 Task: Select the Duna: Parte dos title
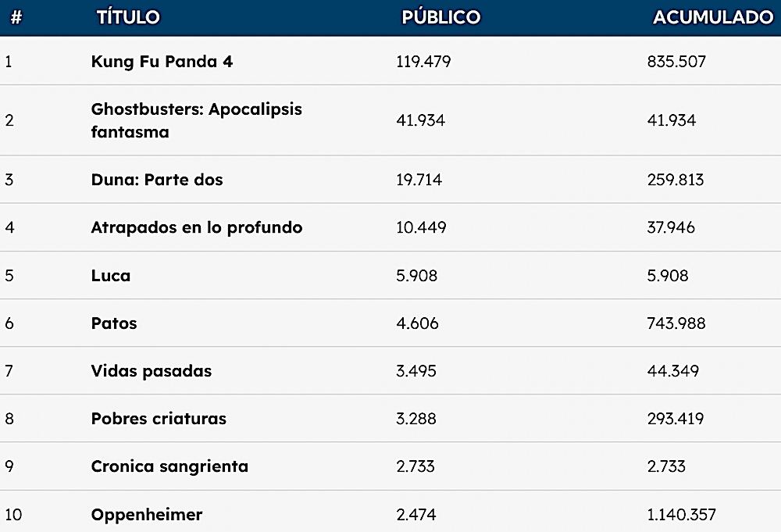point(157,180)
